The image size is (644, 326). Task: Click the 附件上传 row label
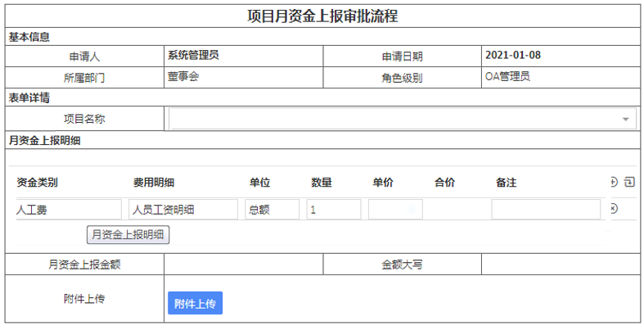click(84, 299)
